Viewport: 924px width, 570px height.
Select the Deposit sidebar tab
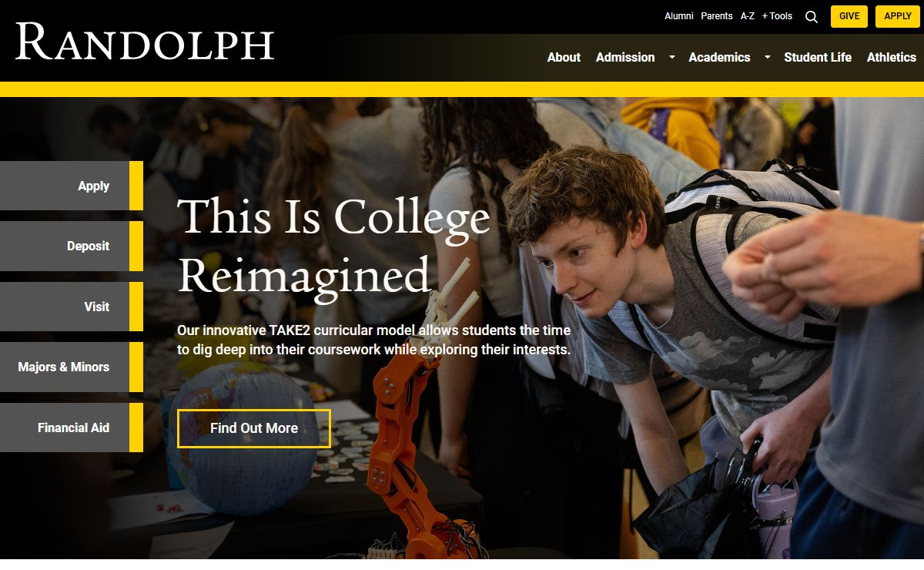[x=72, y=246]
